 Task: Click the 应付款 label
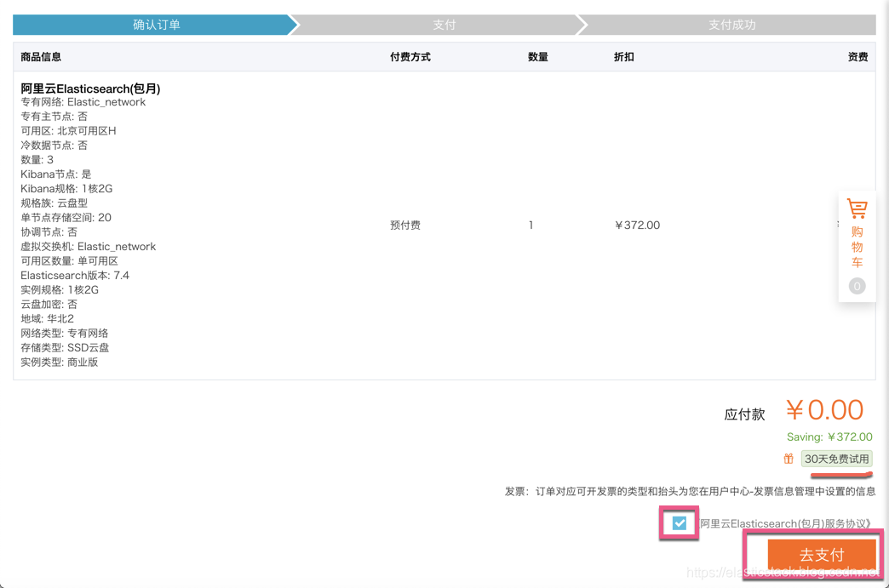pos(744,414)
